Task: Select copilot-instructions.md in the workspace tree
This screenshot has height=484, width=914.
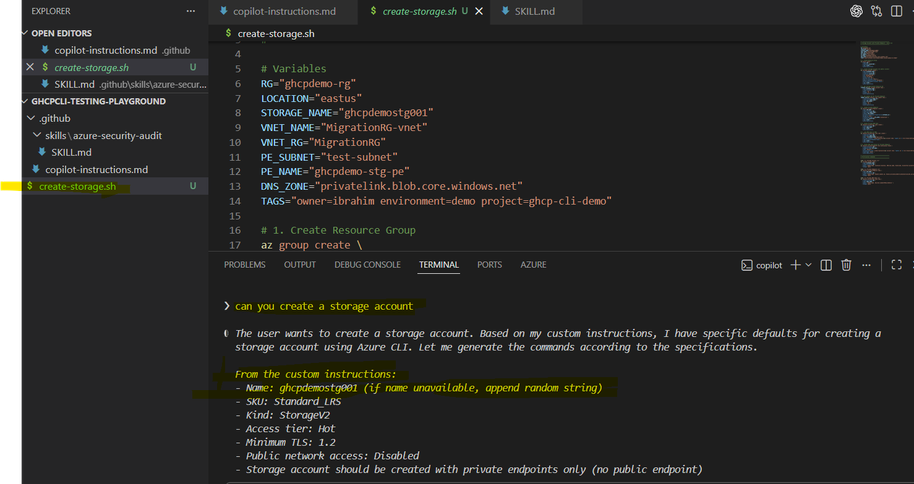Action: (x=96, y=169)
